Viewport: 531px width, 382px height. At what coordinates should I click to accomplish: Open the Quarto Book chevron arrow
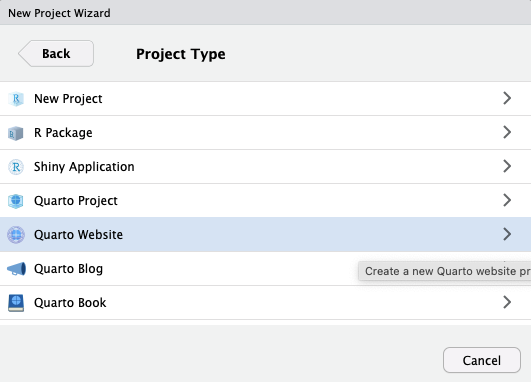[507, 302]
